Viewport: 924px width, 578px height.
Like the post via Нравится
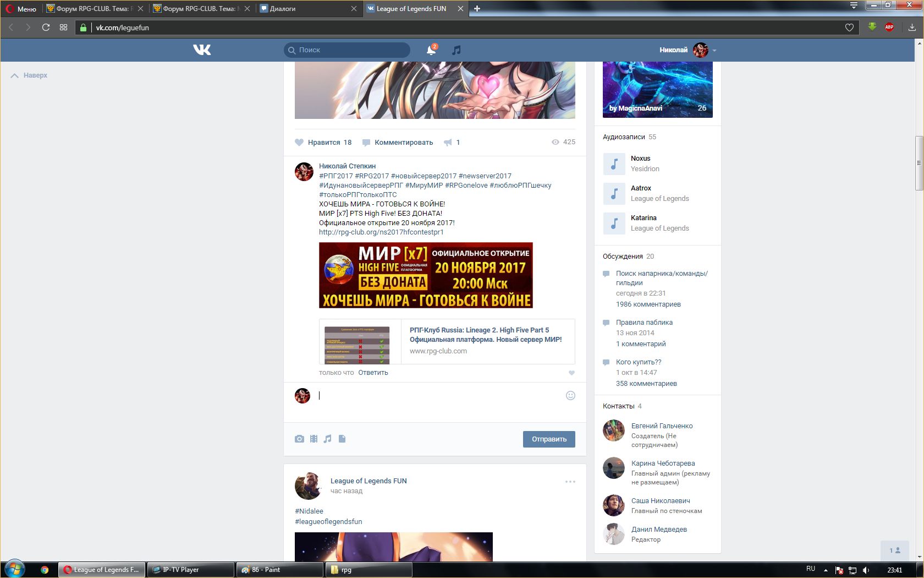pos(323,143)
